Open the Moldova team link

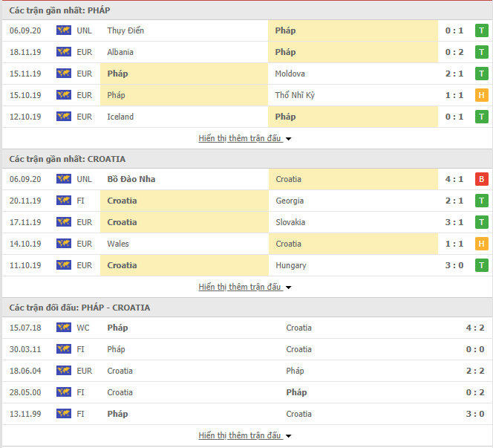pyautogui.click(x=290, y=74)
